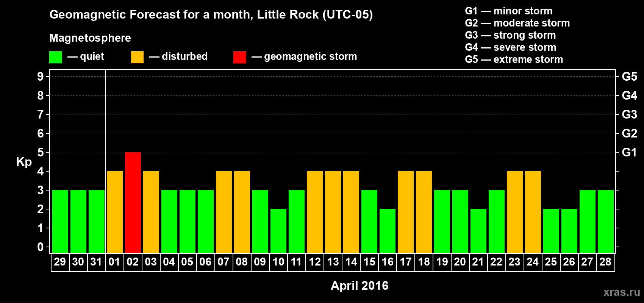Click the orange disturbed legend swatch

pyautogui.click(x=137, y=57)
